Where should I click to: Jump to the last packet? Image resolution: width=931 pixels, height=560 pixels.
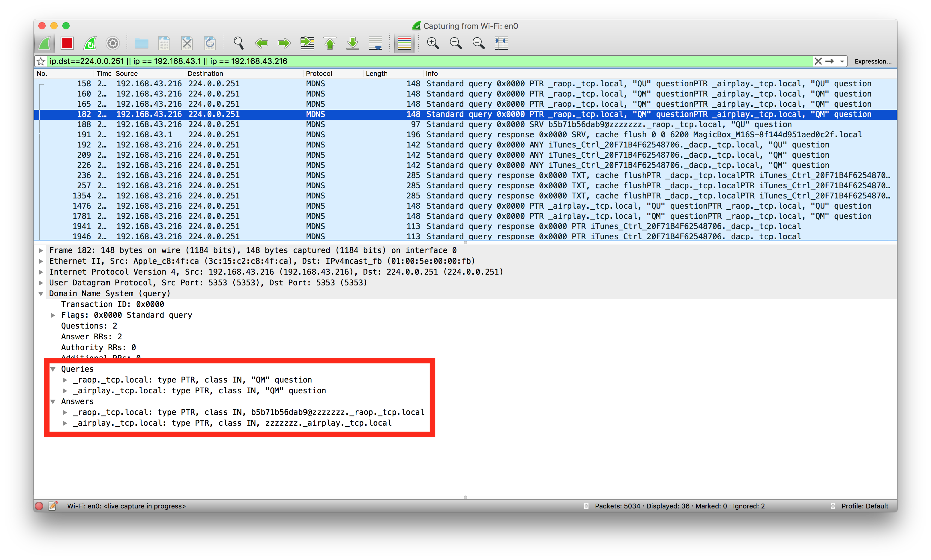click(x=353, y=43)
